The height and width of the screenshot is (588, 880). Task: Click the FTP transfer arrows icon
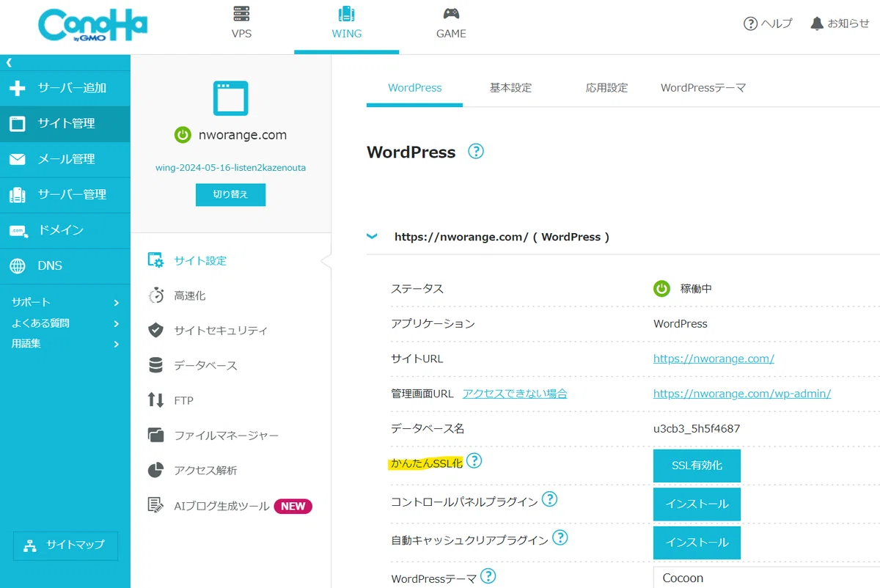[x=155, y=400]
